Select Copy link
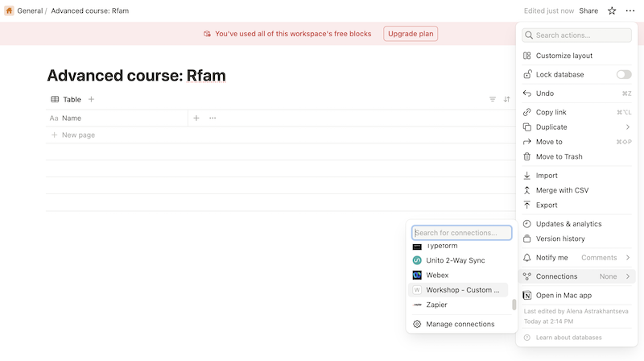The image size is (644, 361). click(x=576, y=112)
